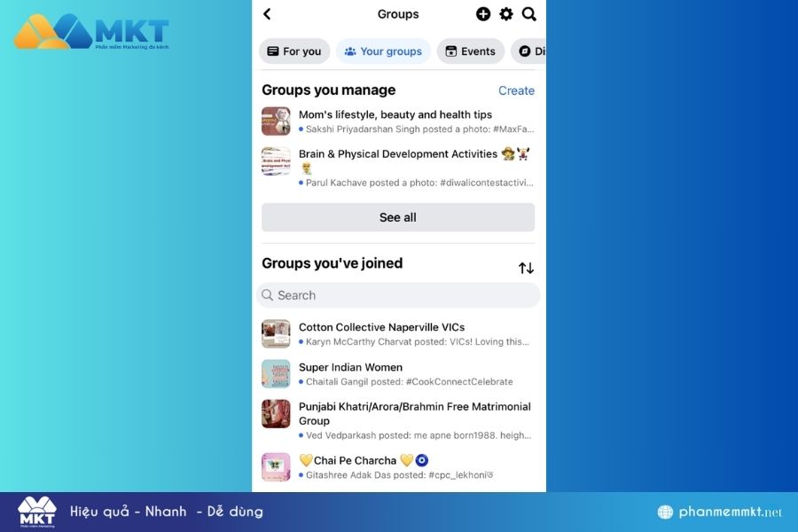Image resolution: width=798 pixels, height=532 pixels.
Task: Select the For you tab
Action: click(x=293, y=51)
